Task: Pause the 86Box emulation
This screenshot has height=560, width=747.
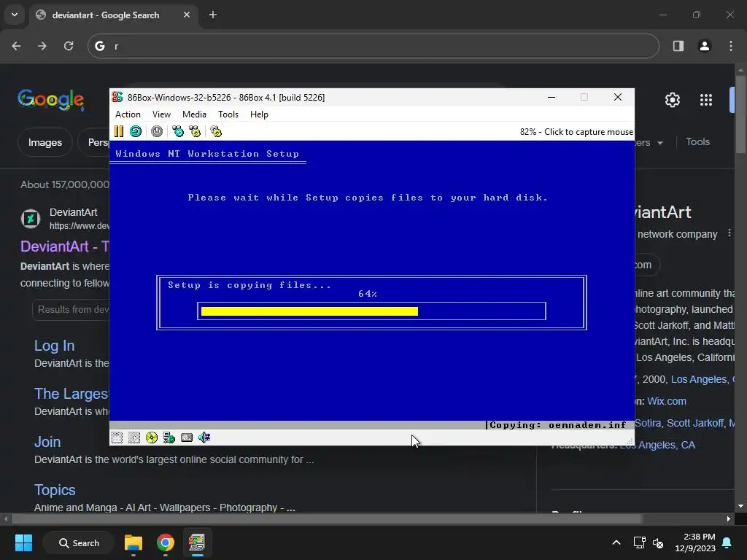Action: 119,131
